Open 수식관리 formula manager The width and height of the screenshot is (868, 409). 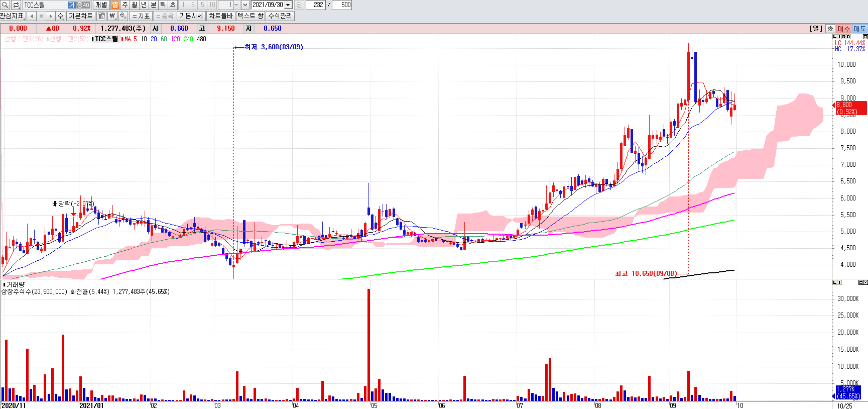click(x=280, y=16)
